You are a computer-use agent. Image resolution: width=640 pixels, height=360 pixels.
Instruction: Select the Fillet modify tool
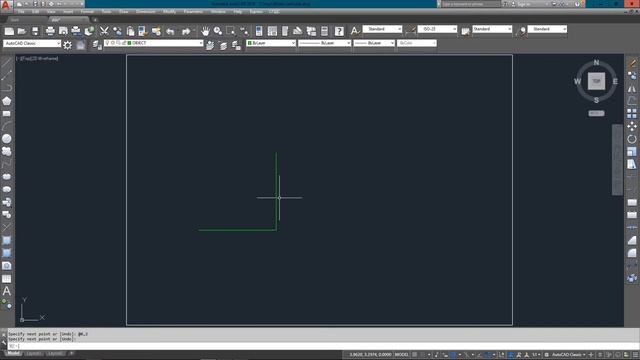(632, 253)
